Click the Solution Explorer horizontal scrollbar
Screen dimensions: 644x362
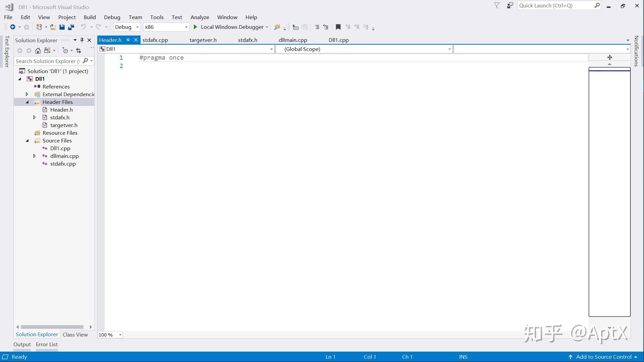tap(52, 327)
